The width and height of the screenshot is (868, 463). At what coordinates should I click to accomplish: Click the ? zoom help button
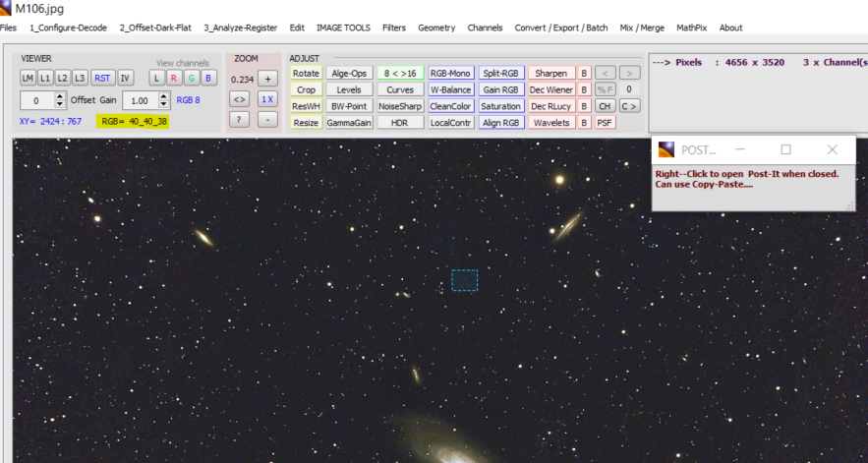[x=239, y=119]
